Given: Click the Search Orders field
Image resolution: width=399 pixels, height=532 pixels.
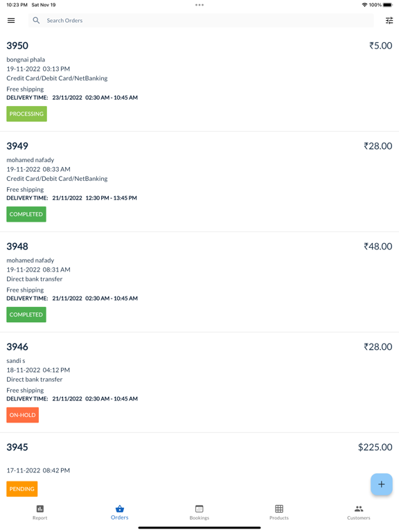Looking at the screenshot, I should tap(201, 20).
